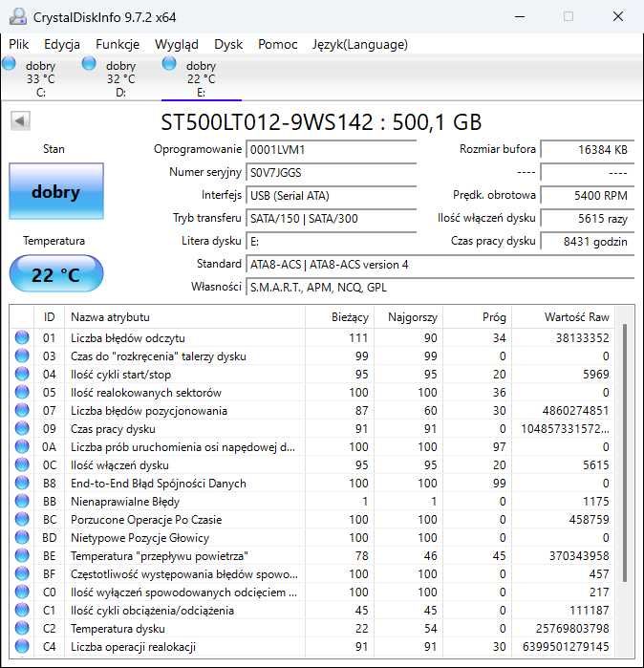
Task: Click the ID column header
Action: click(49, 317)
